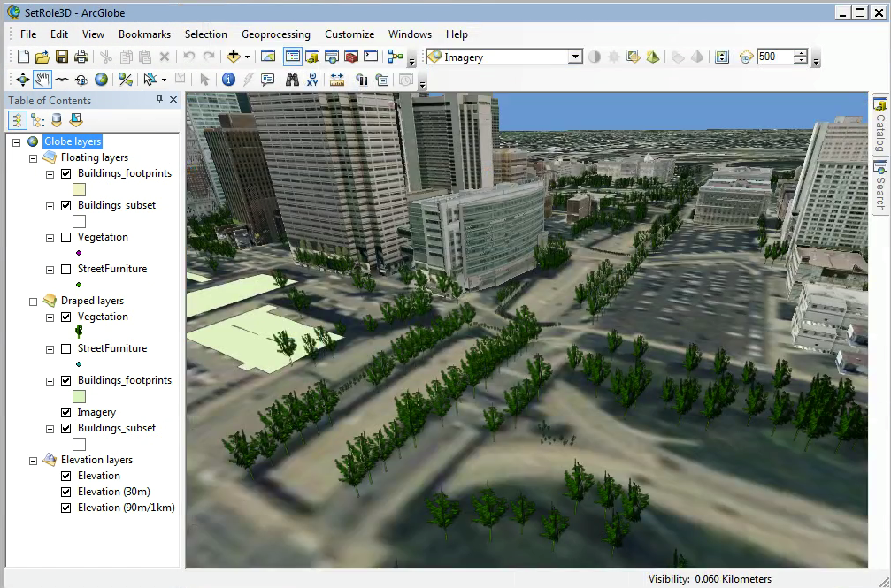Screen dimensions: 891x588
Task: Click the Go To XY tool
Action: tap(311, 79)
